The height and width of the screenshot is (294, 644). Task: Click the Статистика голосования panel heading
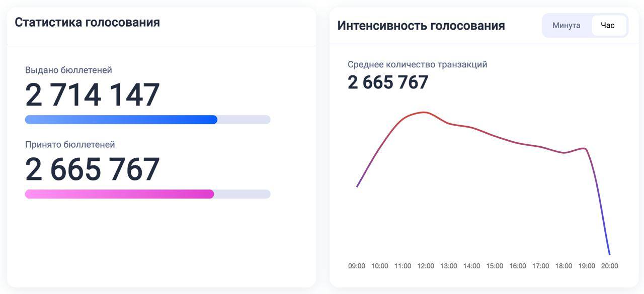(87, 22)
